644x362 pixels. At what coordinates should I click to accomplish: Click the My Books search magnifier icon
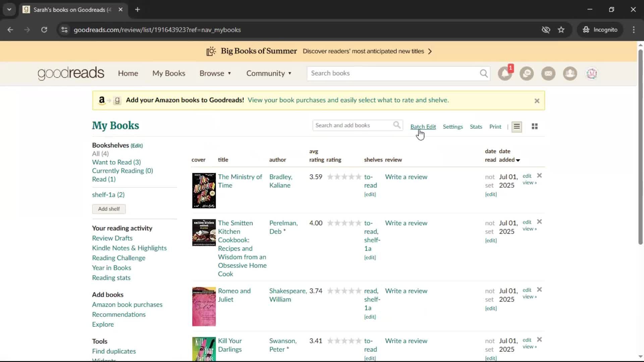397,125
